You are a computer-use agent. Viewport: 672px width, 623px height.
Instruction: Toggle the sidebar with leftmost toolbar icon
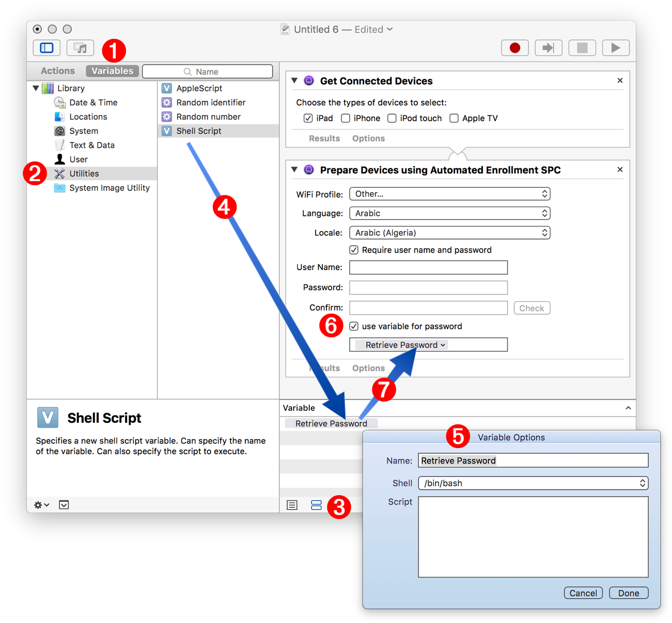pos(47,48)
